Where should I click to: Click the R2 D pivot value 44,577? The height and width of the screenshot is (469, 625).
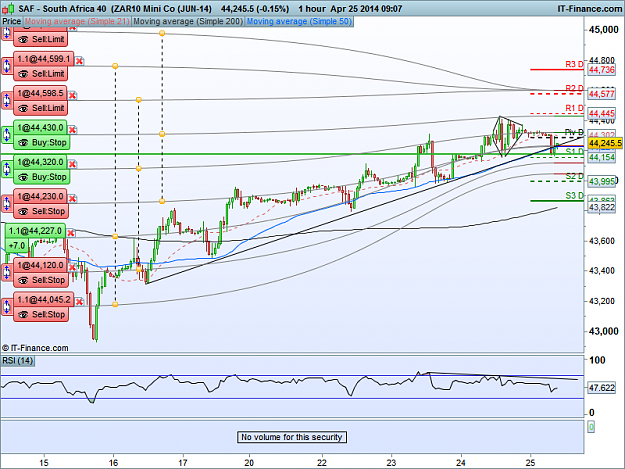[602, 94]
